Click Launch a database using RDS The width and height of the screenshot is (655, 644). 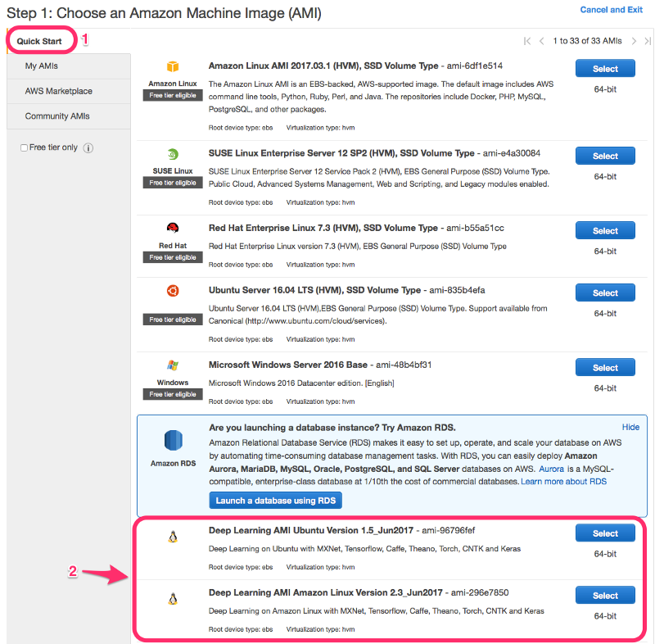pos(275,501)
